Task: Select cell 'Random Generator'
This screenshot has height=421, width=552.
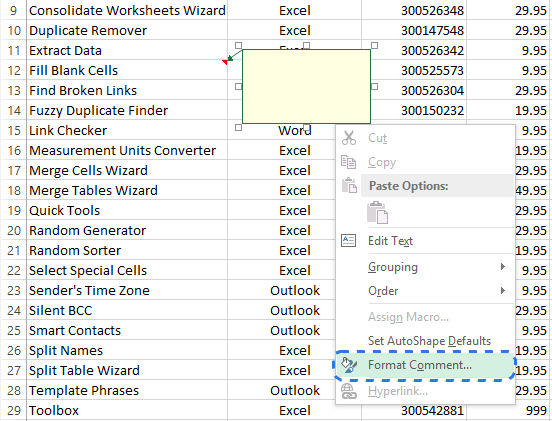Action: 127,231
